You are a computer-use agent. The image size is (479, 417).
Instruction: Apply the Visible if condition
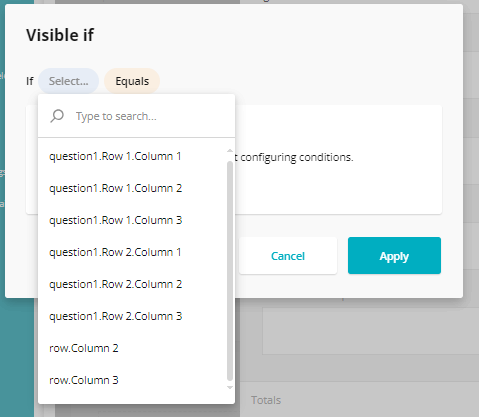coord(394,256)
